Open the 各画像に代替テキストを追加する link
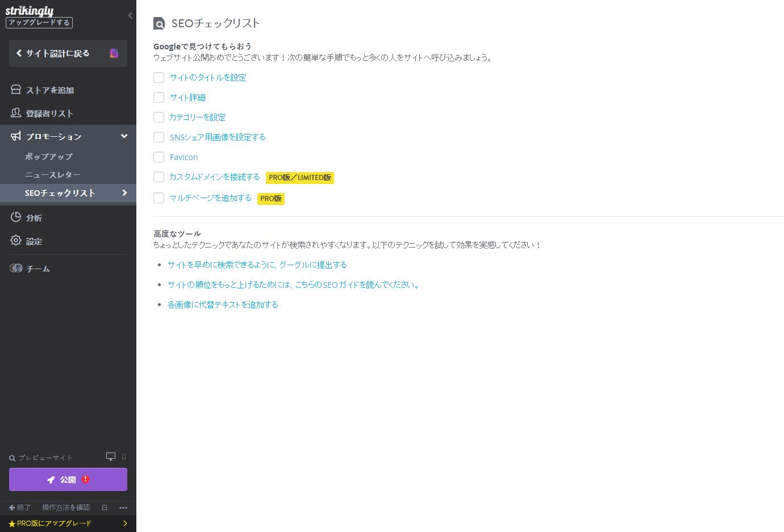The image size is (784, 532). tap(222, 304)
